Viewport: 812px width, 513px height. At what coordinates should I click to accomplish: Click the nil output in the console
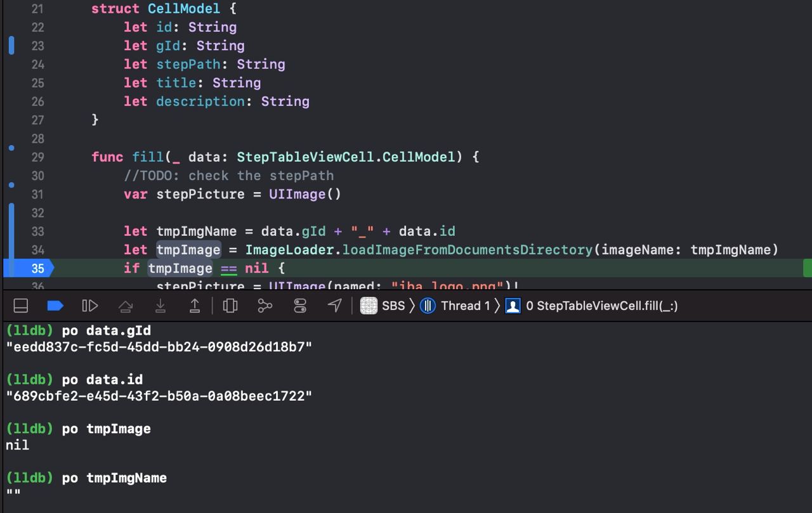click(17, 445)
